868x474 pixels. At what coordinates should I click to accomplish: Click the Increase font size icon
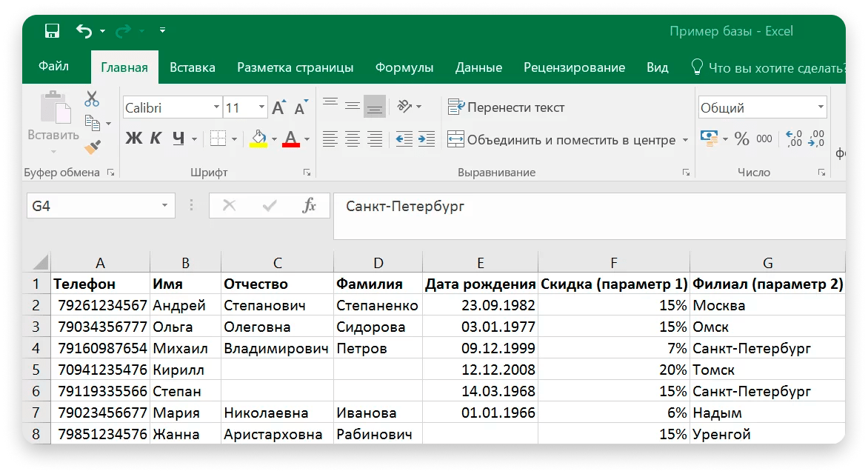[x=278, y=106]
